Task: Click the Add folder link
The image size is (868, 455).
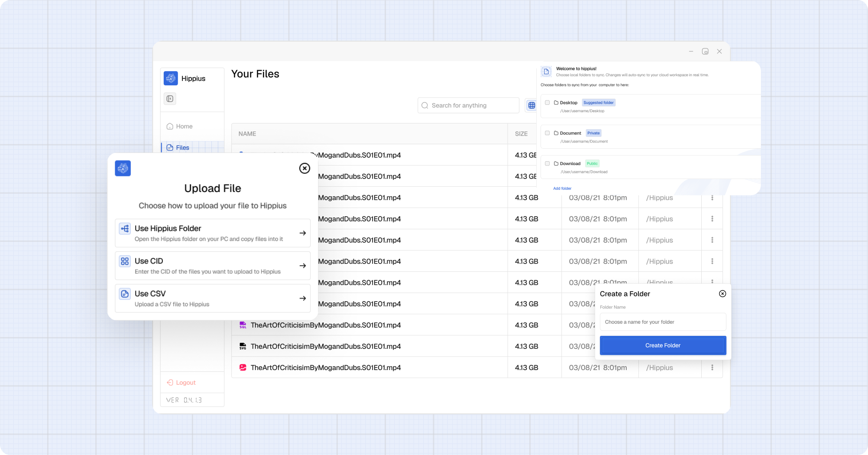Action: (x=562, y=188)
